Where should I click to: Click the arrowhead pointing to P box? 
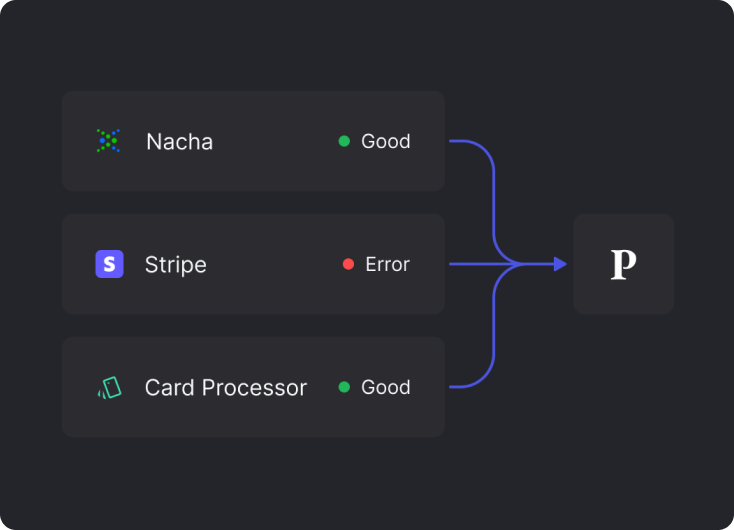560,264
